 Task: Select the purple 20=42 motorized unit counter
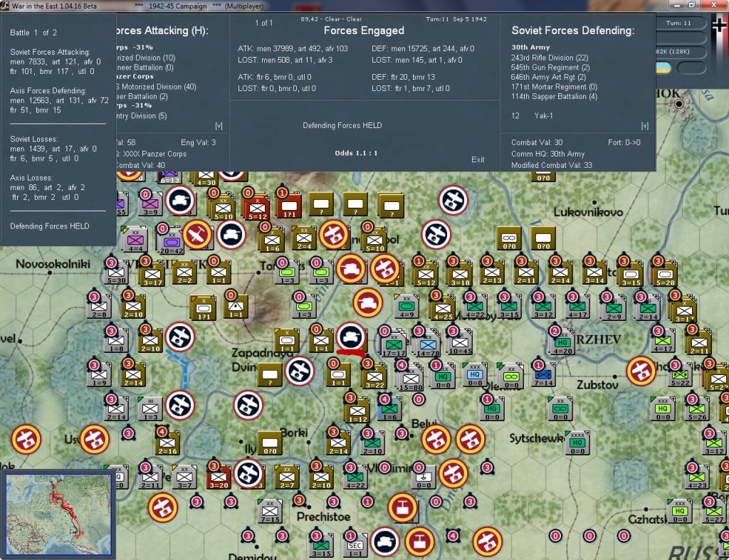172,242
